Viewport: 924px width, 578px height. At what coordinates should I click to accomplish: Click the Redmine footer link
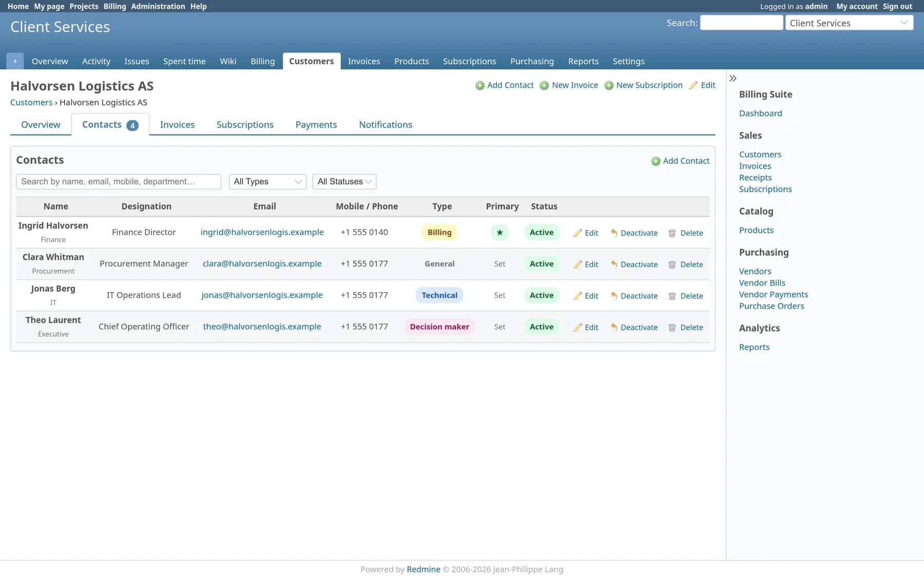click(423, 569)
